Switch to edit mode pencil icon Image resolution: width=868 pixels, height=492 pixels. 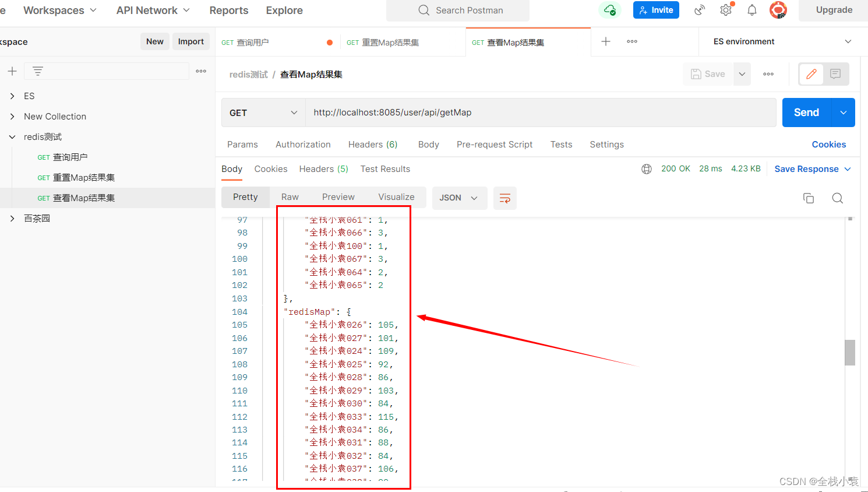(811, 74)
